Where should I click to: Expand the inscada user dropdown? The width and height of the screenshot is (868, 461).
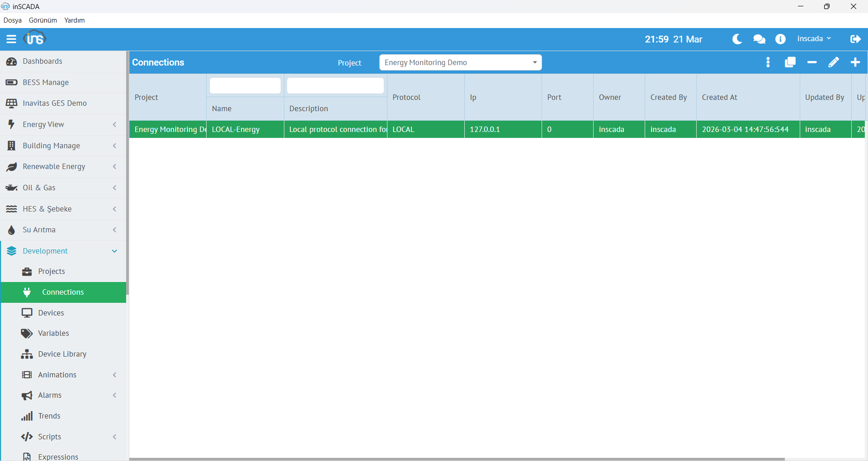point(814,39)
